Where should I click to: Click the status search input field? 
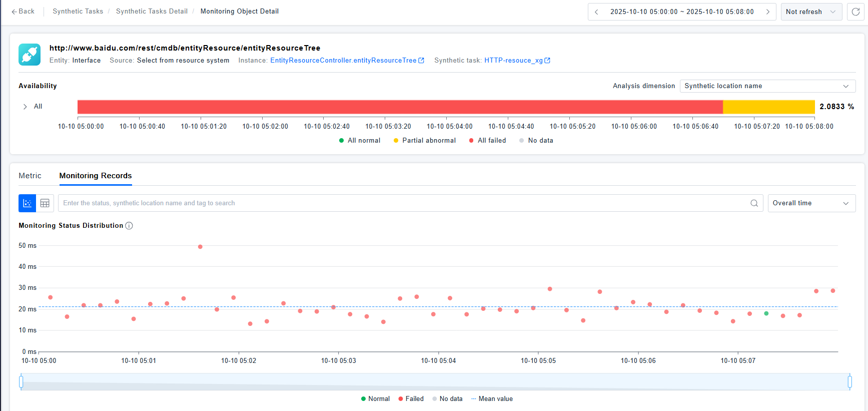click(x=400, y=203)
